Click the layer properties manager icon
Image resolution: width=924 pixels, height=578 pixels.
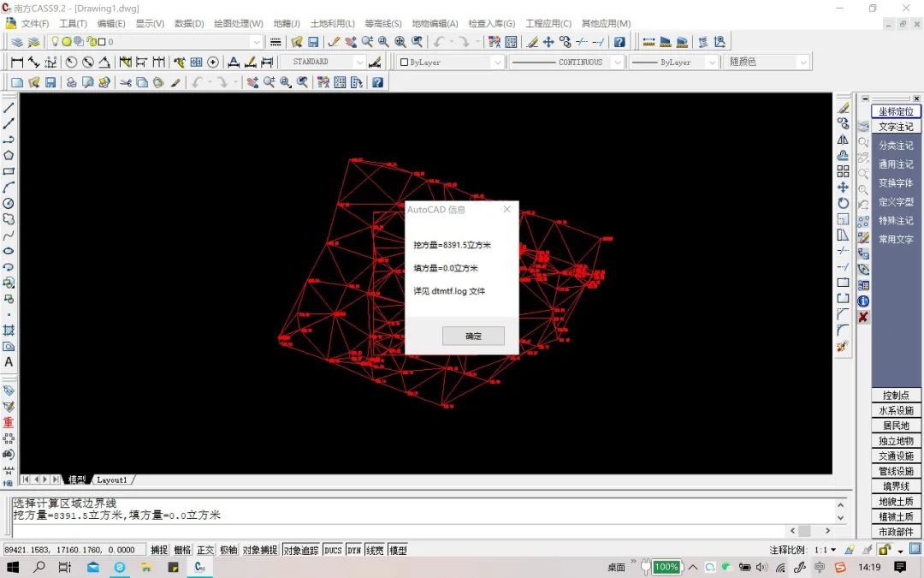(17, 42)
